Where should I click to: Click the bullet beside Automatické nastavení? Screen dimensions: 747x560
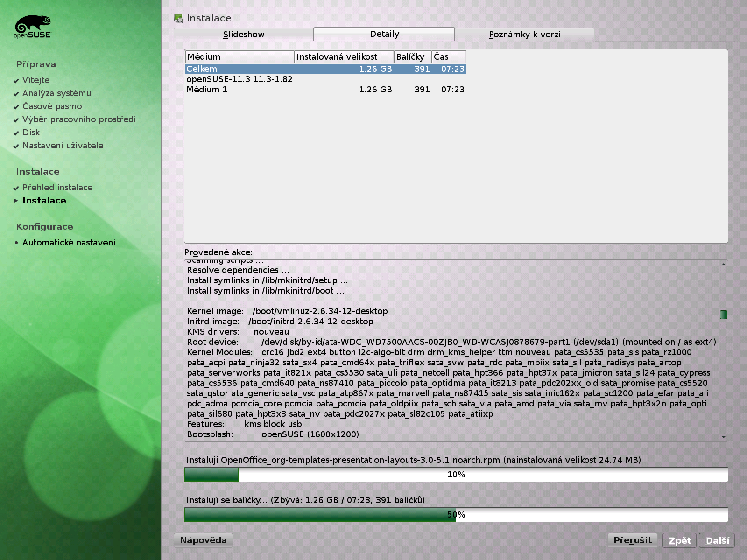[16, 243]
